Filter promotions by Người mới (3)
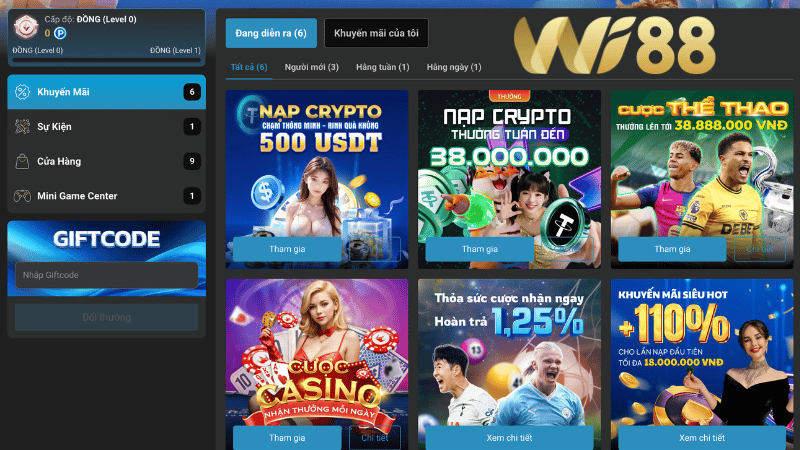 (x=311, y=67)
